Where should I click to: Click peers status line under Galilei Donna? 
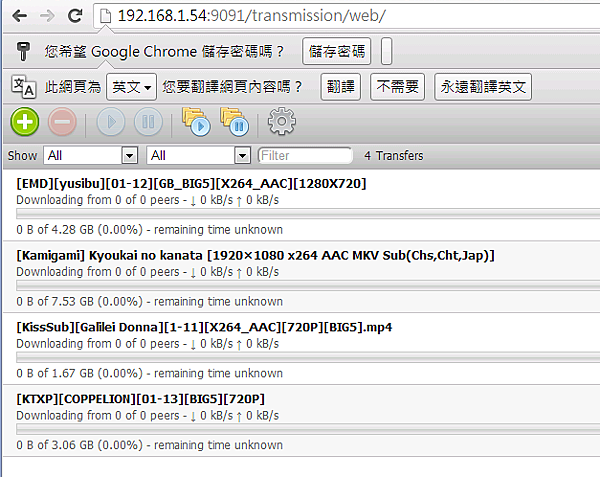(148, 344)
